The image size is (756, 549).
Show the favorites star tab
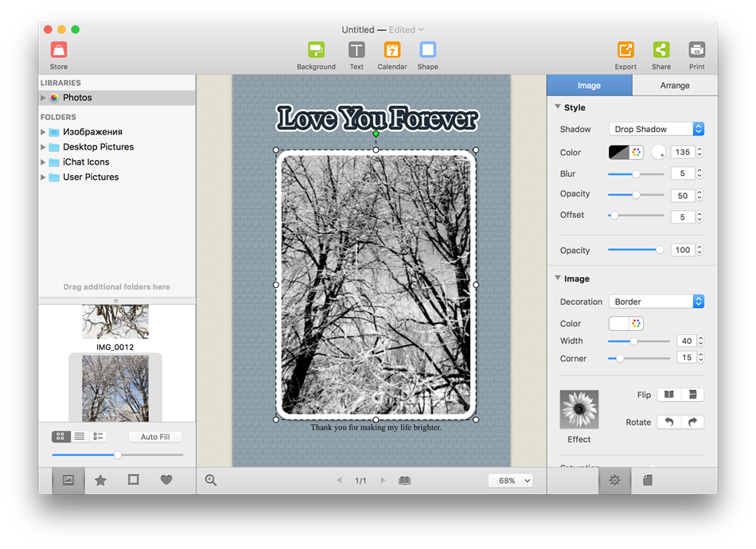pyautogui.click(x=100, y=480)
